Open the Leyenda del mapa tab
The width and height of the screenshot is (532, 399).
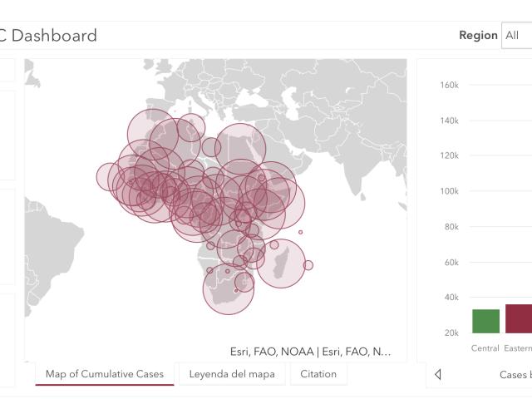pyautogui.click(x=232, y=374)
